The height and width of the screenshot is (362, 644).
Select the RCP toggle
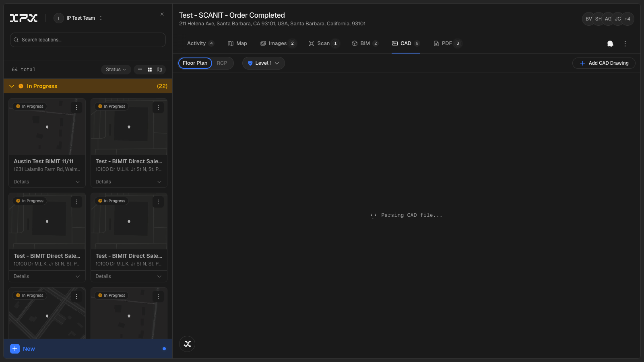point(222,63)
